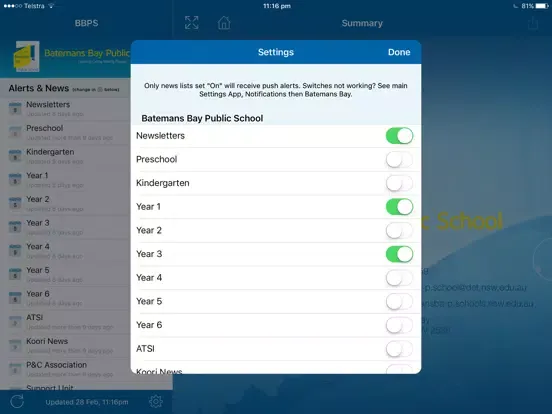The width and height of the screenshot is (552, 414).
Task: Turn off the Newsletters alert switch
Action: (x=399, y=136)
